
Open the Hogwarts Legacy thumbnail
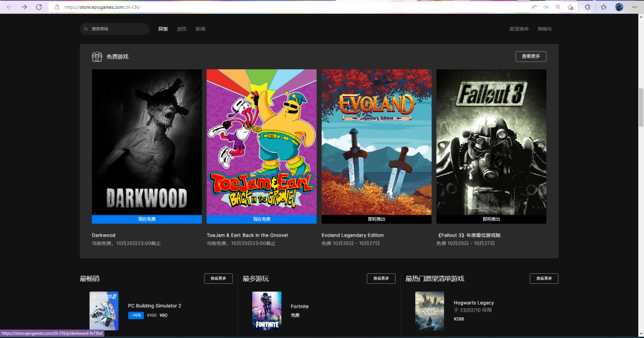430,311
